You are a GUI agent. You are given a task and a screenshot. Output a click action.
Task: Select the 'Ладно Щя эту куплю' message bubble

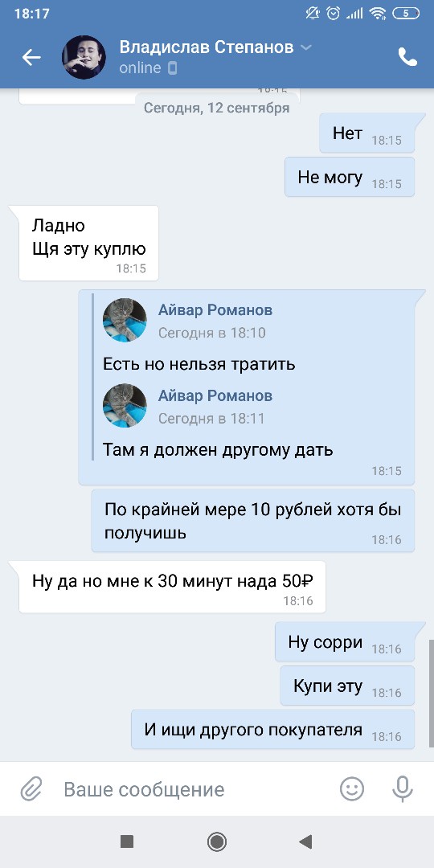point(89,243)
